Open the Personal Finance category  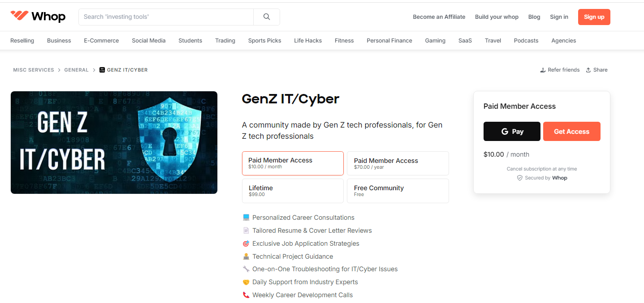pos(389,41)
